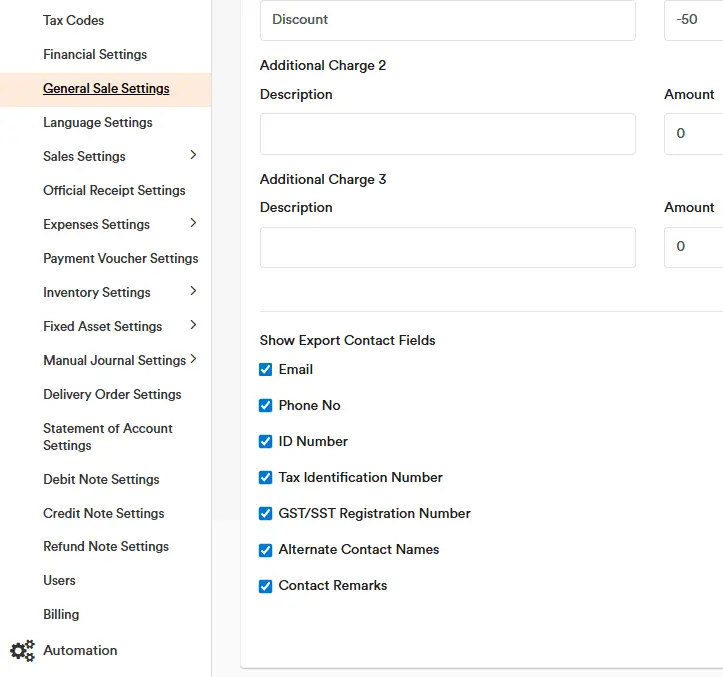Viewport: 723px width, 677px height.
Task: Expand the Inventory Settings arrow
Action: tap(193, 291)
